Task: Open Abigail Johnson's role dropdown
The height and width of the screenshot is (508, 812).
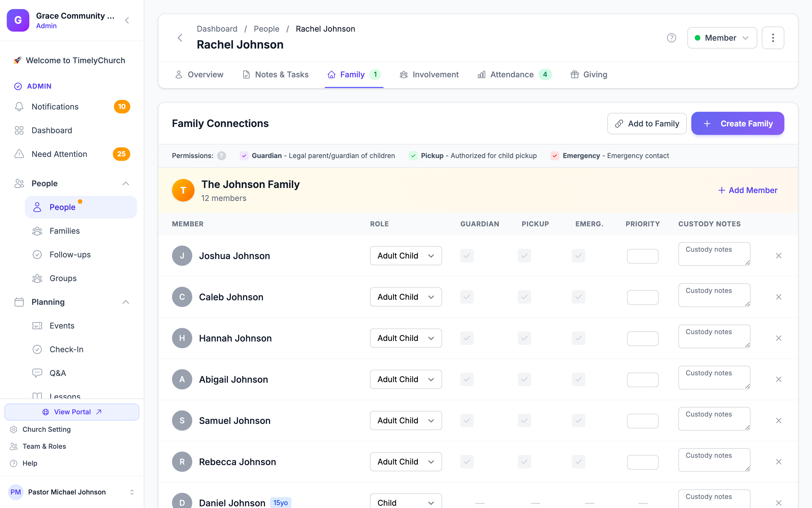Action: pos(406,380)
